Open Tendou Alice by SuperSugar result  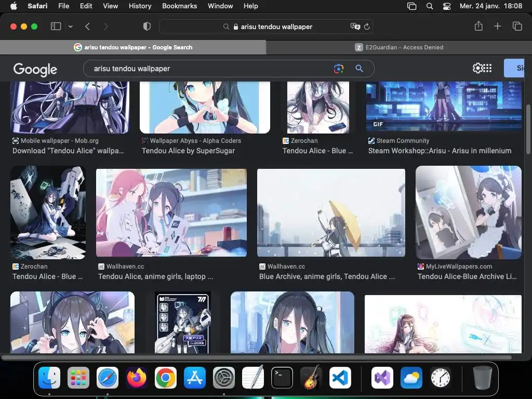pos(188,151)
